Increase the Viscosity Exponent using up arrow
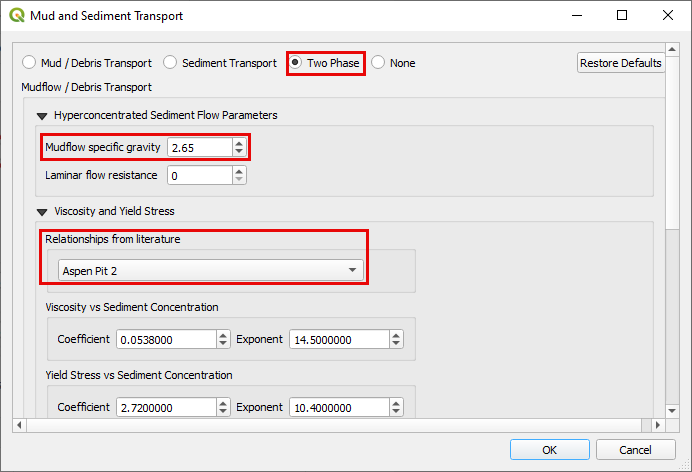This screenshot has width=692, height=472. point(396,336)
